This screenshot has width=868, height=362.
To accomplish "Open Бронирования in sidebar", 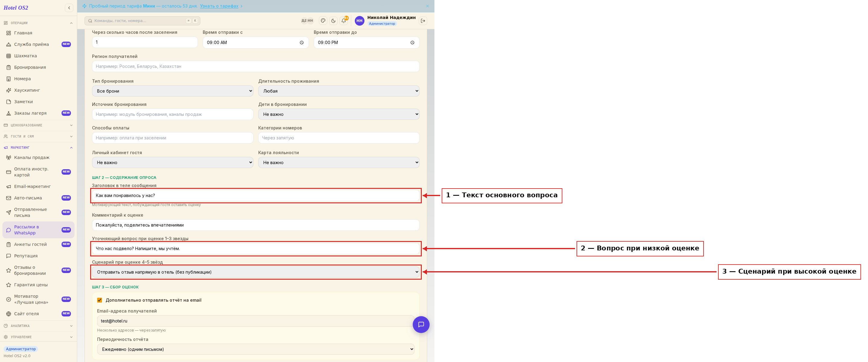I will click(x=38, y=67).
